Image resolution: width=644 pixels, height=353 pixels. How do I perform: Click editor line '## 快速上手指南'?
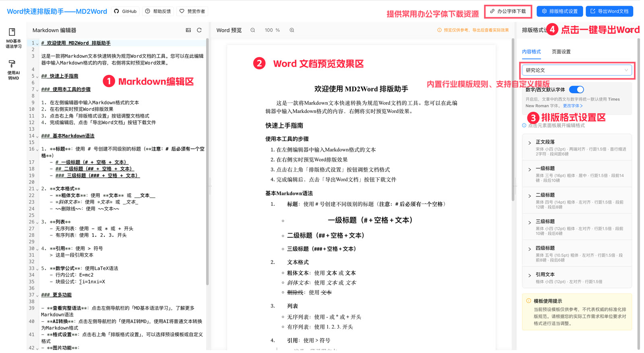[60, 76]
